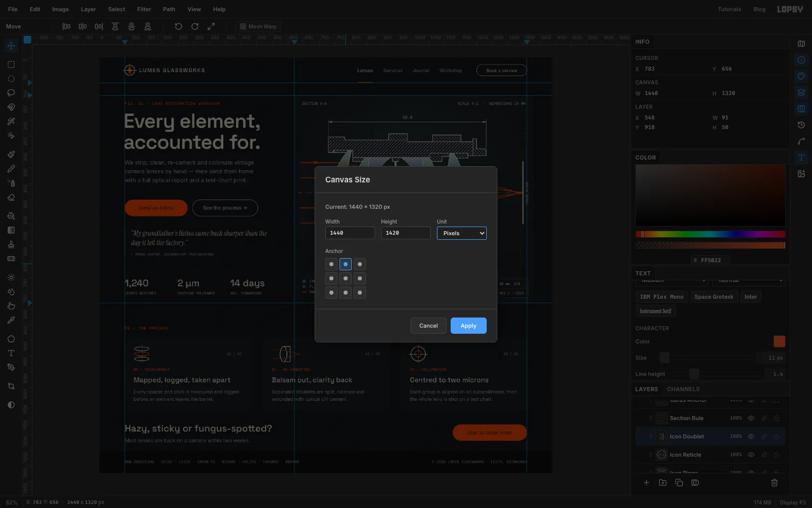
Task: Click the hex color value field
Action: (710, 260)
